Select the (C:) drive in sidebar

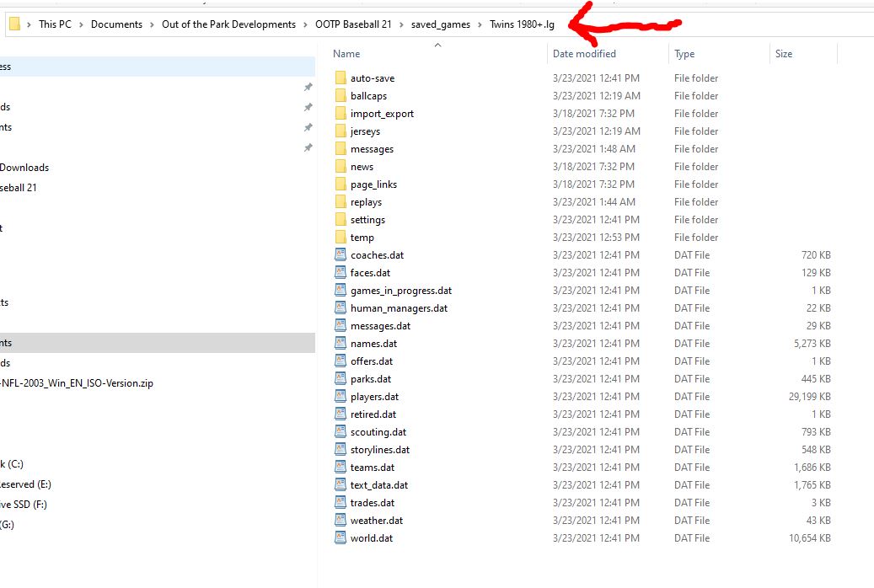[x=12, y=463]
